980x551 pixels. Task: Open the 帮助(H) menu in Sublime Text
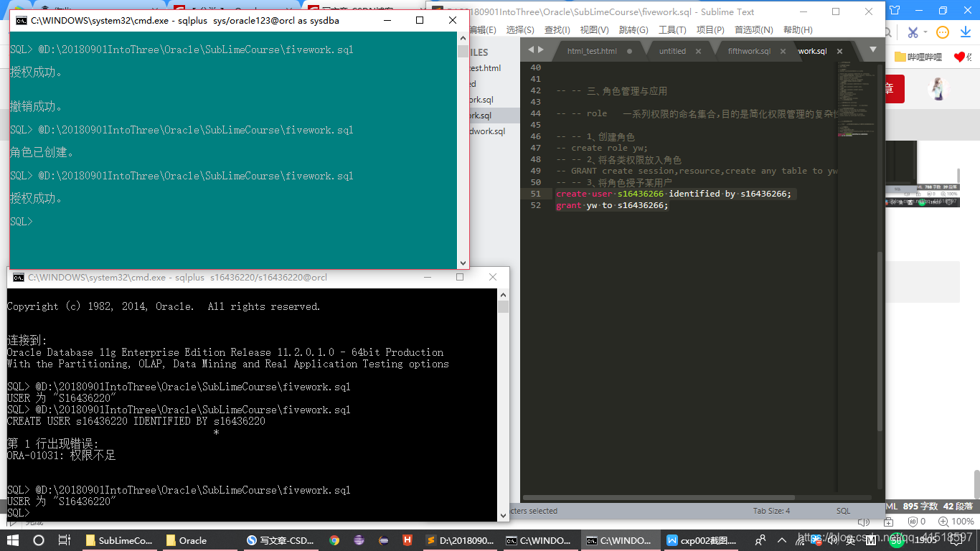click(798, 30)
